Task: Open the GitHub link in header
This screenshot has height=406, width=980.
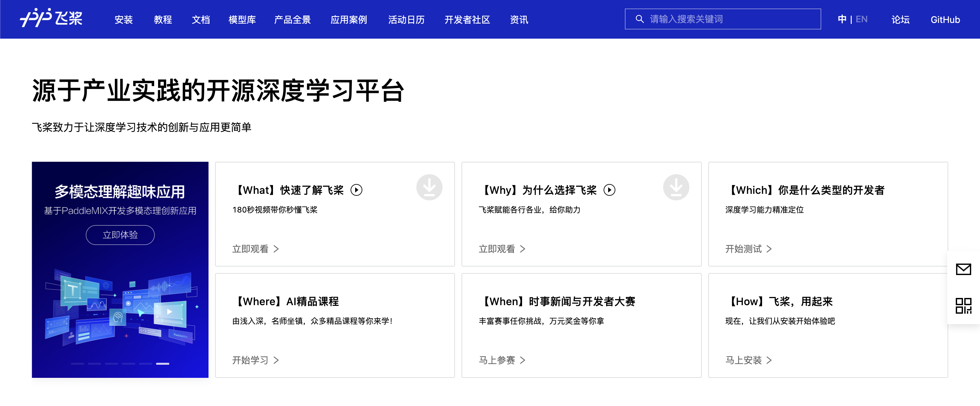Action: pos(945,20)
